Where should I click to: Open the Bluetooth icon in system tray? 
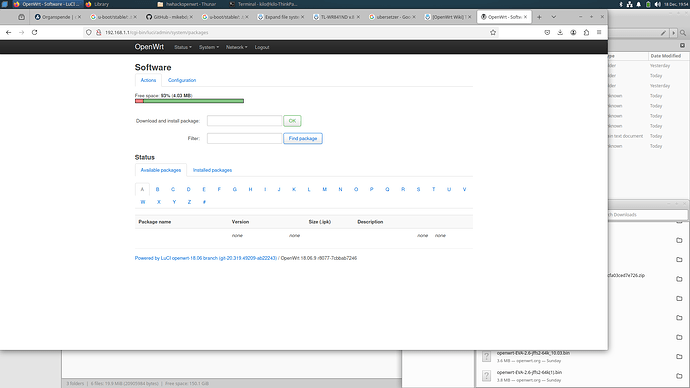point(621,4)
